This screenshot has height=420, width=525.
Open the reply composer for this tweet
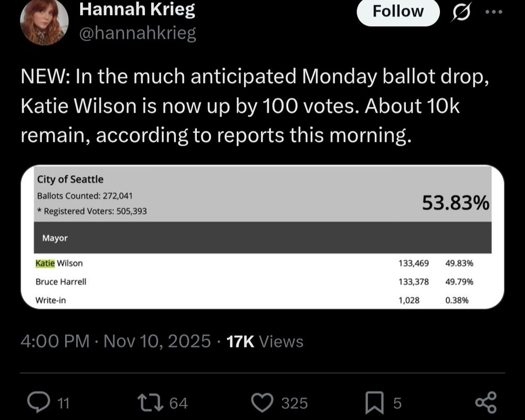click(39, 402)
